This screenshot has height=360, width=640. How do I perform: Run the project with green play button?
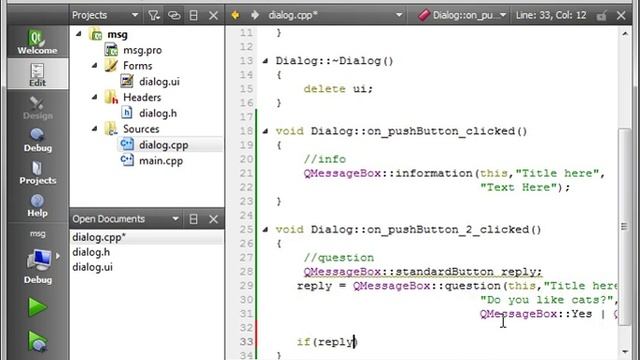37,307
